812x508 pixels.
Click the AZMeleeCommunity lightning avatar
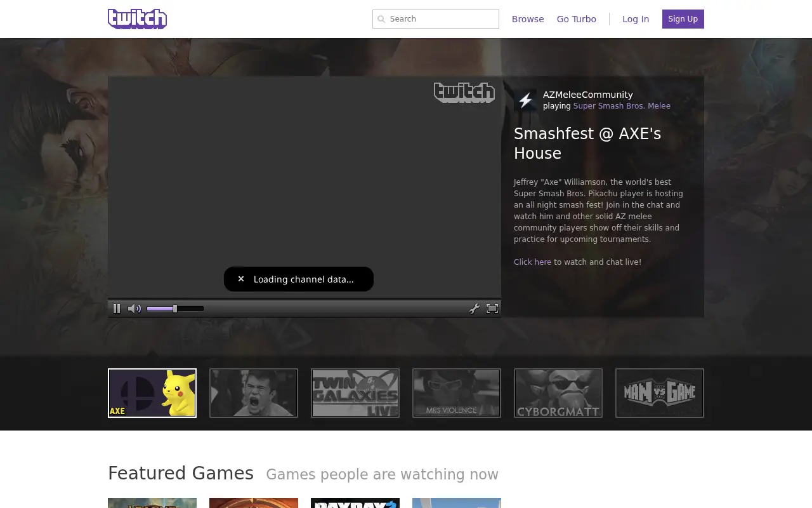coord(525,100)
